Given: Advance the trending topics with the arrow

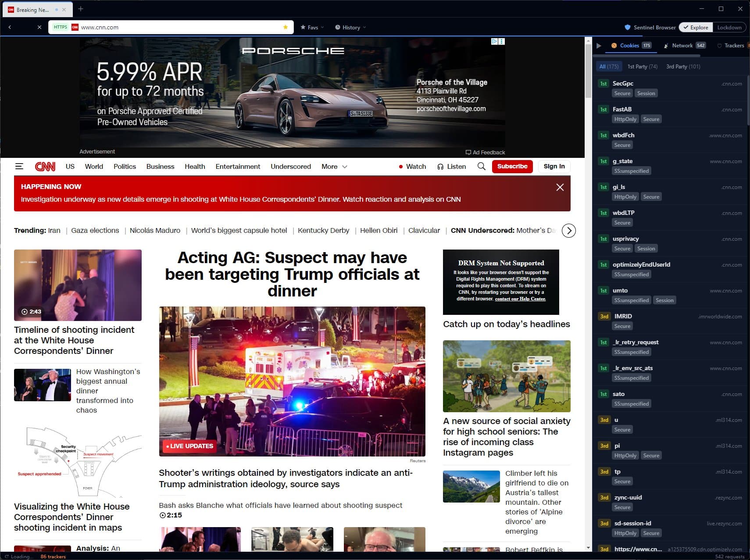Looking at the screenshot, I should click(569, 231).
